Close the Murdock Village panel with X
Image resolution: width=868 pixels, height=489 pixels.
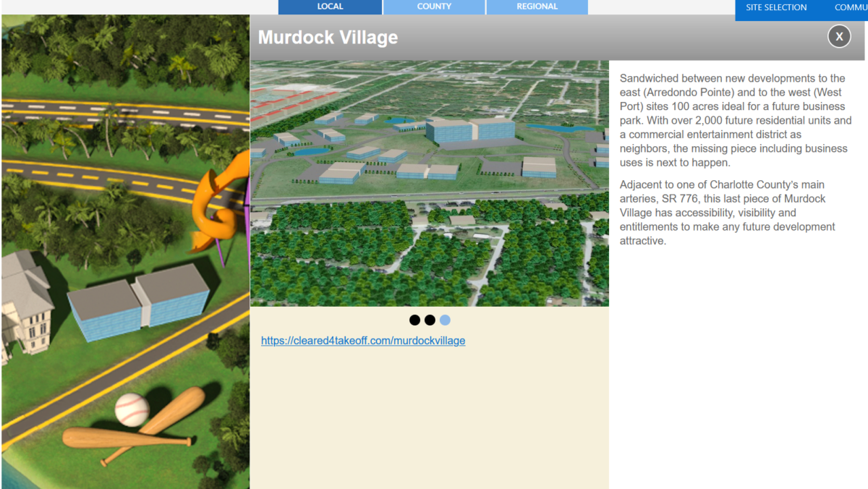tap(839, 35)
